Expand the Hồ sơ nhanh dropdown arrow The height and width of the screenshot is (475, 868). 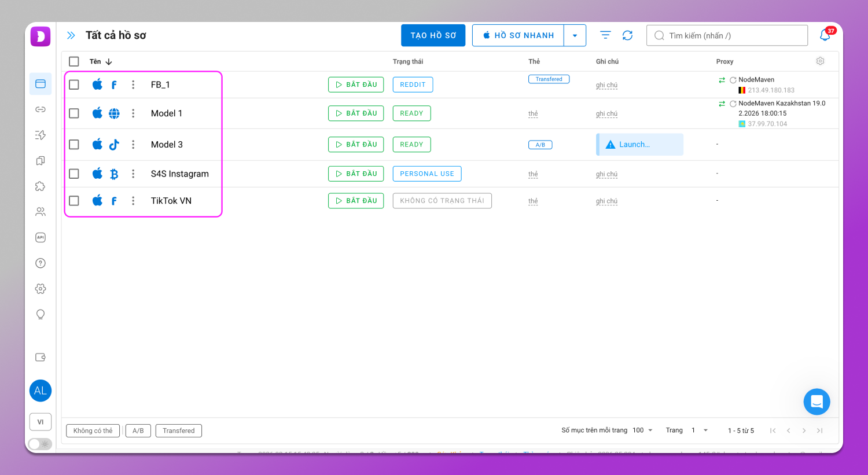(575, 35)
